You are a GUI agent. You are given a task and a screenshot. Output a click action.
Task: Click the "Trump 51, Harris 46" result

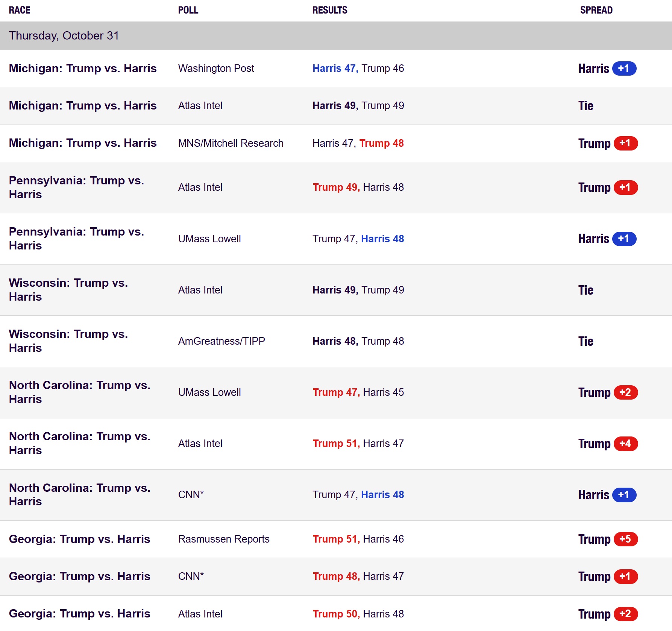coord(358,539)
